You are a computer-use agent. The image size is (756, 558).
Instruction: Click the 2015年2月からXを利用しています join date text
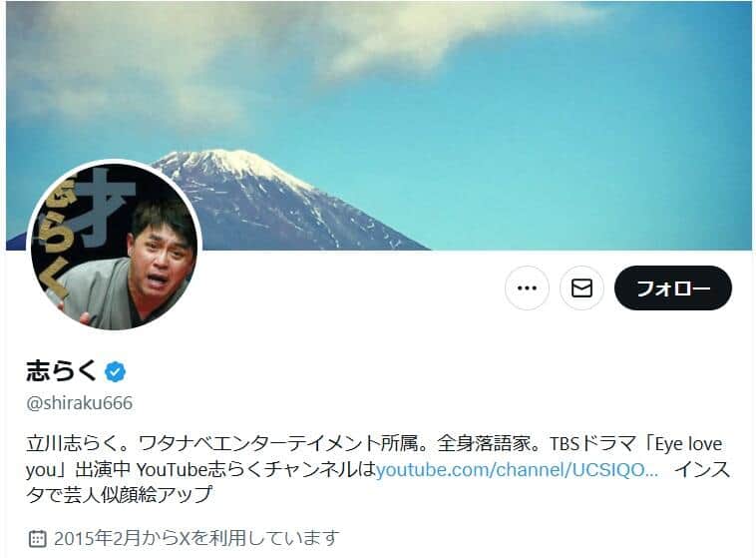pyautogui.click(x=196, y=538)
